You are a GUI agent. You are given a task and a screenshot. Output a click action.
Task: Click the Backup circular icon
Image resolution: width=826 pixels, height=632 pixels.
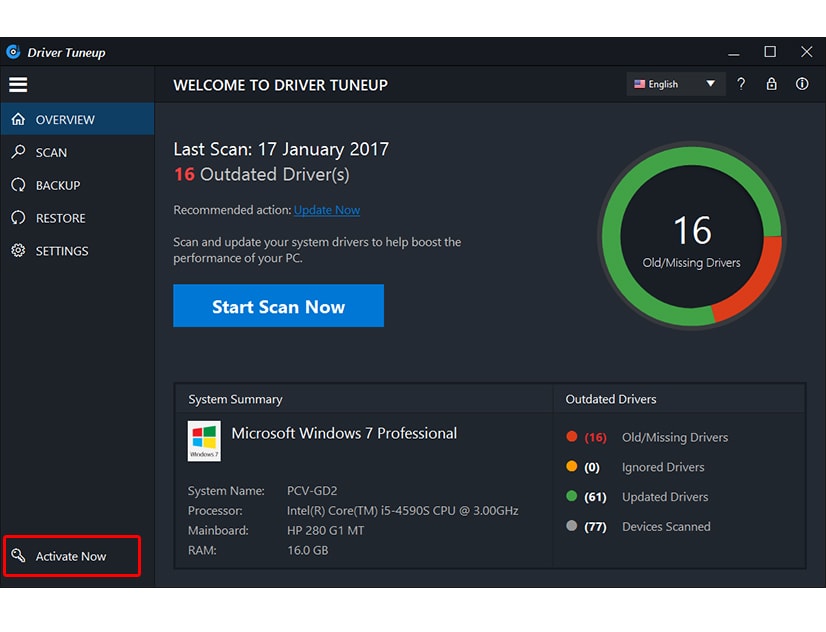click(18, 185)
